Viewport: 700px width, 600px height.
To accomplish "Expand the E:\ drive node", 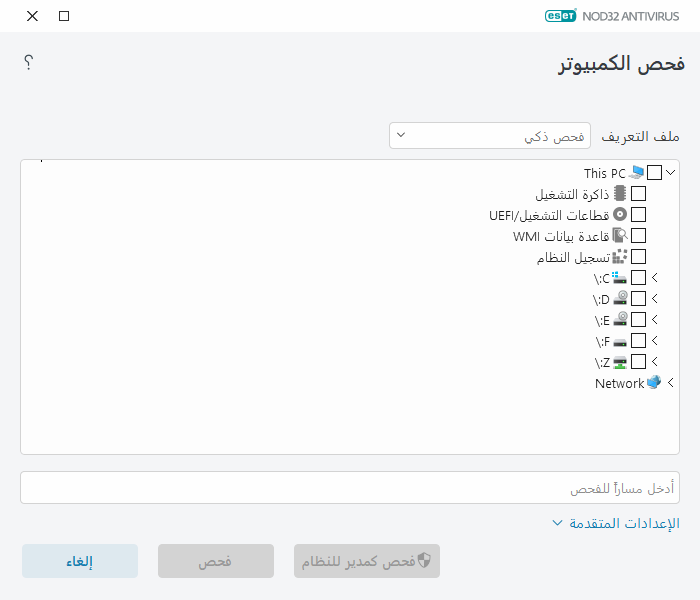I will 654,319.
